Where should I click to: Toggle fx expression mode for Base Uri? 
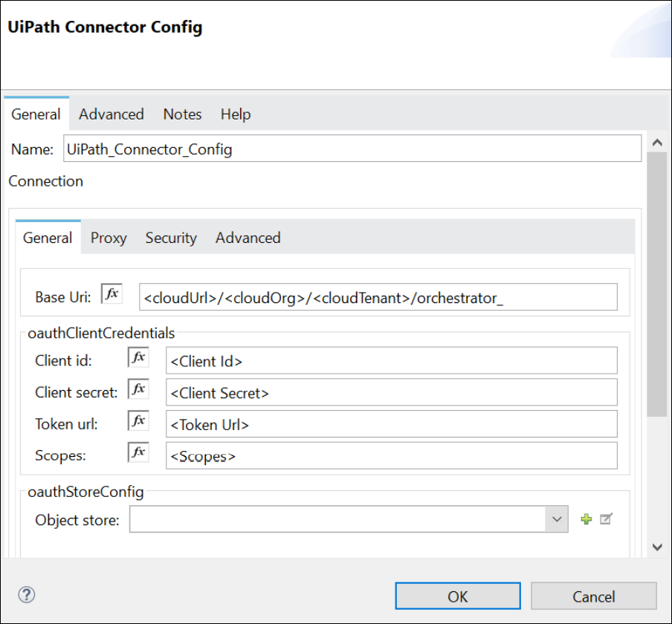click(112, 294)
